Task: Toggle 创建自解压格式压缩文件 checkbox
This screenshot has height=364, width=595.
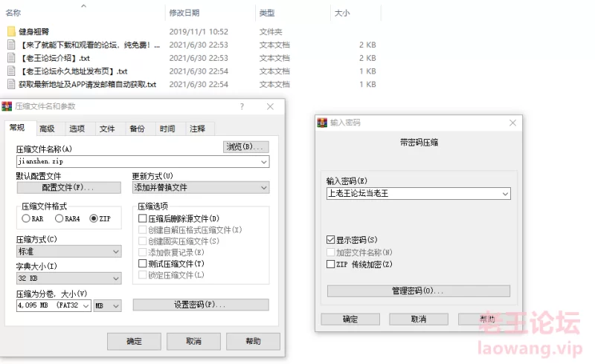Action: point(142,230)
